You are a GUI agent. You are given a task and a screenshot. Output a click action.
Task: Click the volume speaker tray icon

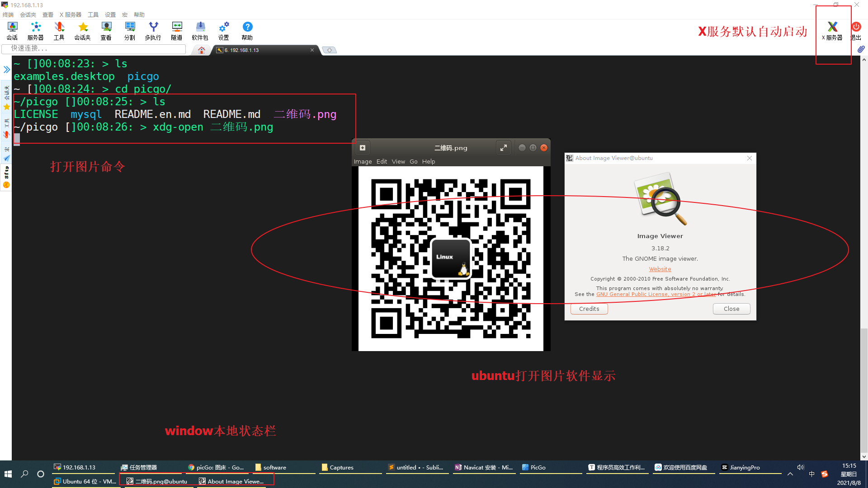801,467
